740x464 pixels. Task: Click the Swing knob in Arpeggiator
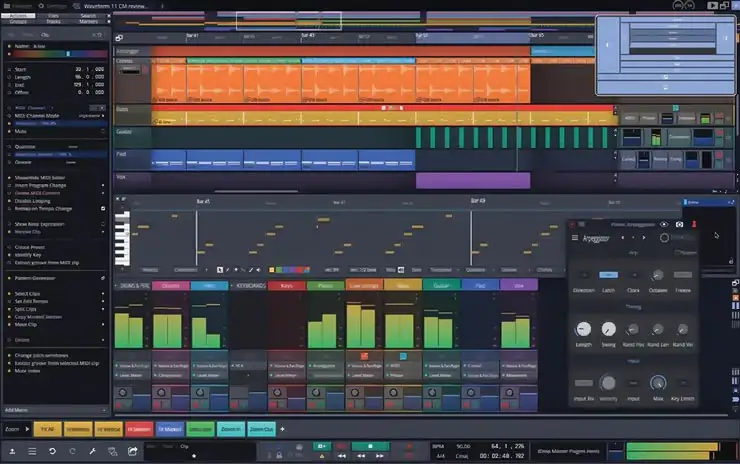[608, 329]
